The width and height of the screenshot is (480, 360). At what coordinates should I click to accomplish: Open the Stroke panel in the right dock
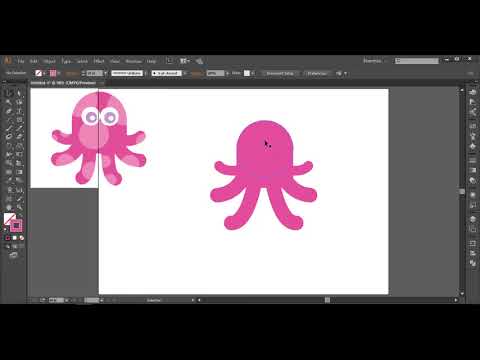472,161
